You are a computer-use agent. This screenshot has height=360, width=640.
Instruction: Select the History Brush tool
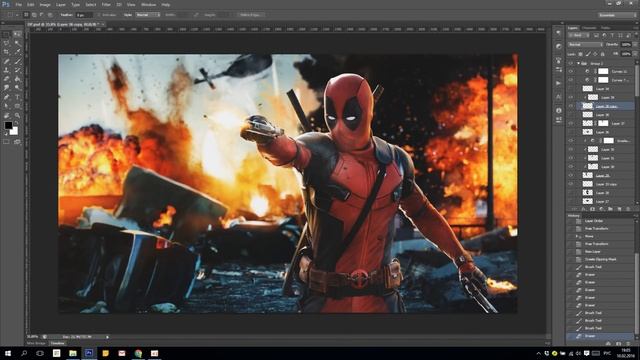[17, 70]
